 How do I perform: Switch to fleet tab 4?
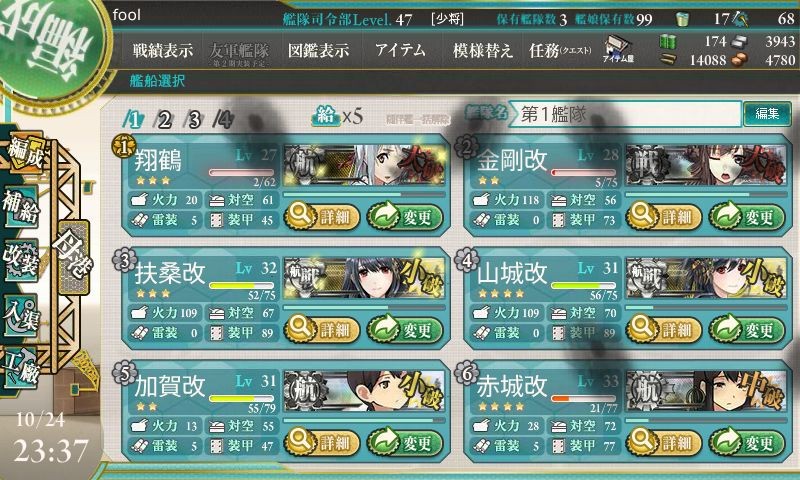coord(223,120)
